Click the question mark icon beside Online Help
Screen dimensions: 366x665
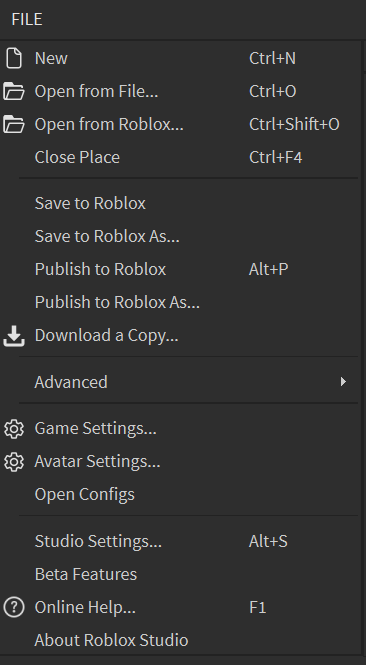pos(14,607)
